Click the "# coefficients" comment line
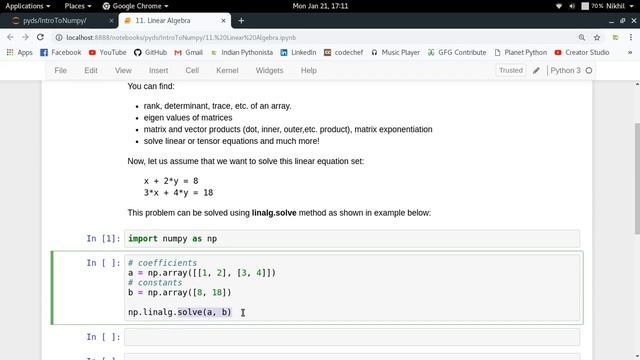The height and width of the screenshot is (360, 640). coord(162,263)
